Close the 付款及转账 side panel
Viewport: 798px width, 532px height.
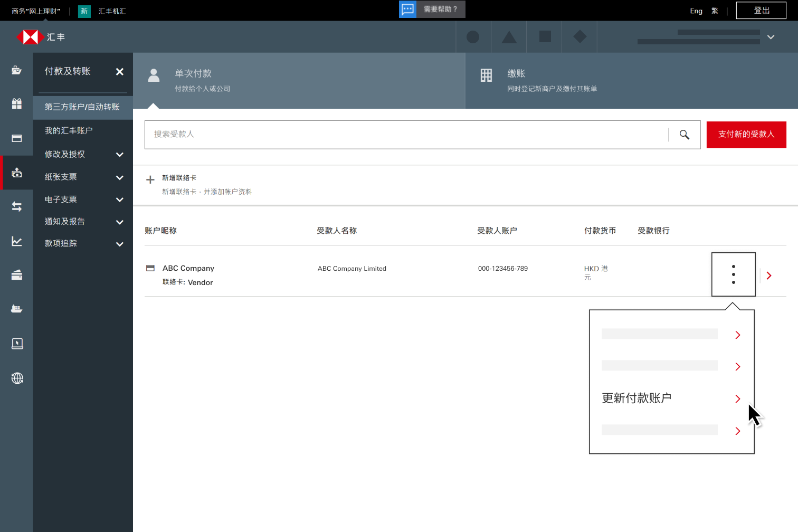coord(120,72)
